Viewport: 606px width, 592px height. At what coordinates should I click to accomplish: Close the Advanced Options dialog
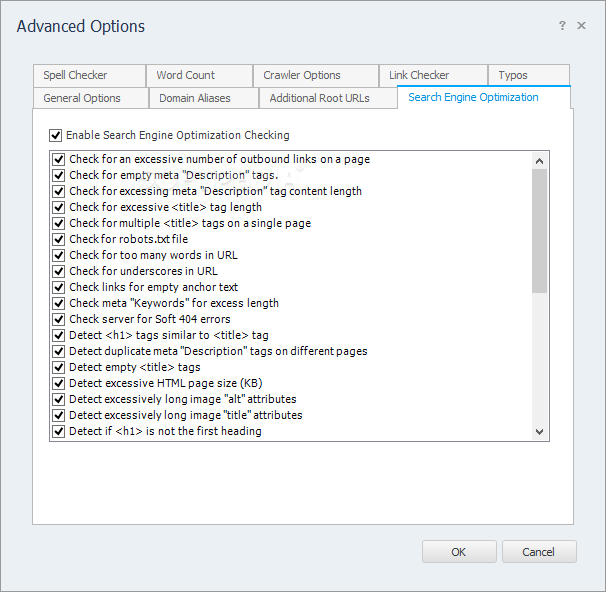pos(581,26)
